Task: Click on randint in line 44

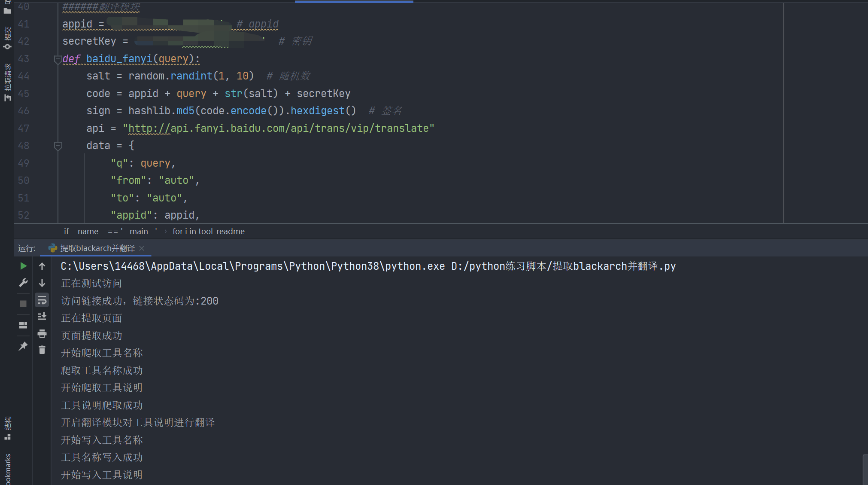Action: click(191, 76)
